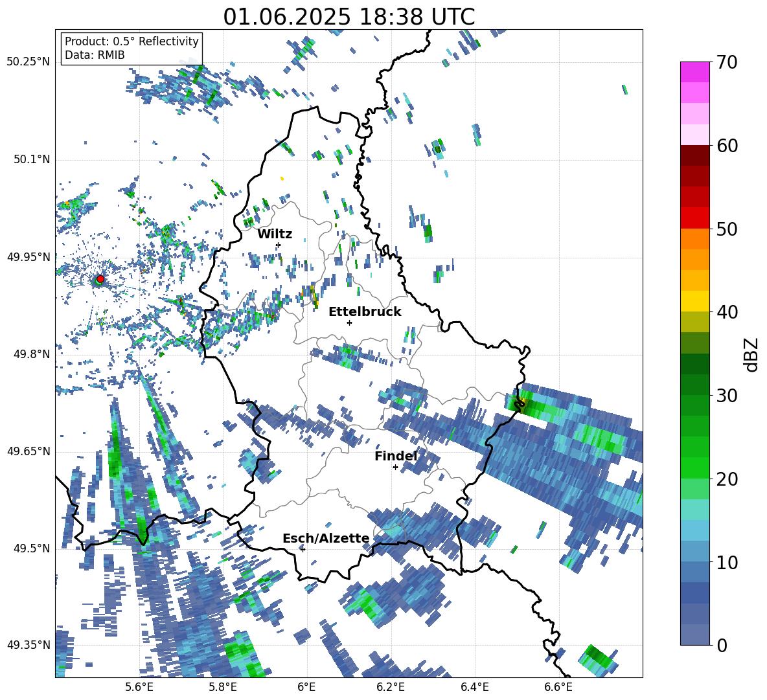Click the Ettelbruck city label
767x700 pixels.
(x=365, y=312)
